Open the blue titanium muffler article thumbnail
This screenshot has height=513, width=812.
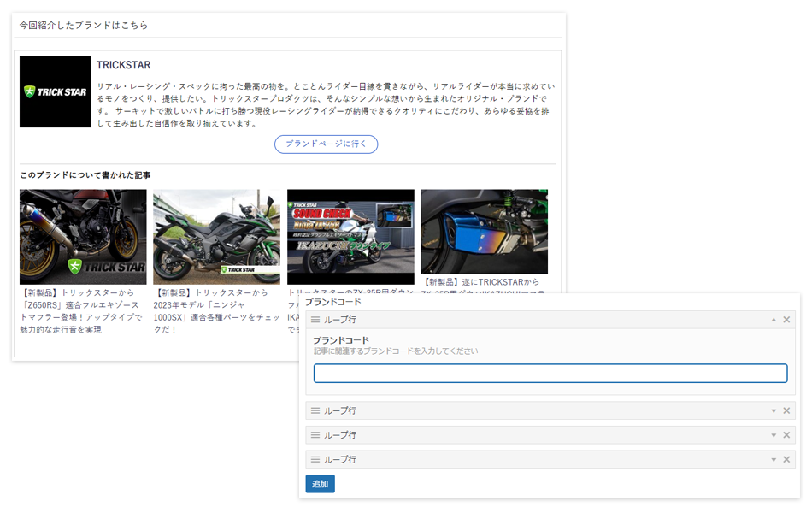[x=484, y=231]
